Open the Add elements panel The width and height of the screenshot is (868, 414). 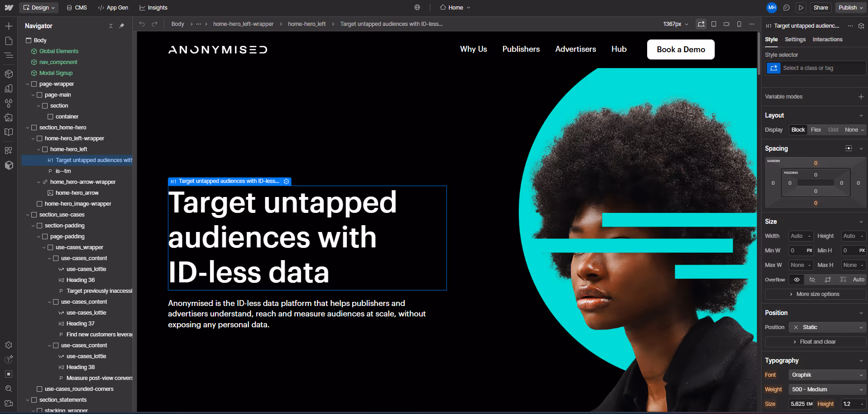point(9,26)
